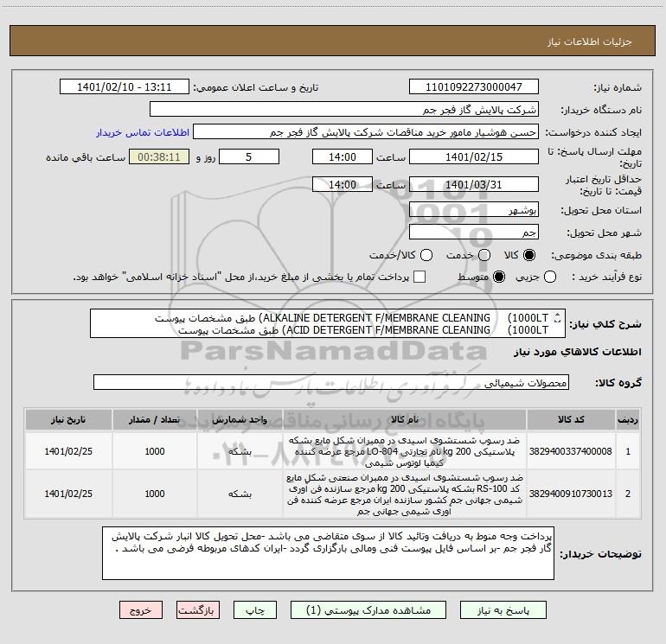Click the request creator field حسن هوشیار

tap(366, 132)
